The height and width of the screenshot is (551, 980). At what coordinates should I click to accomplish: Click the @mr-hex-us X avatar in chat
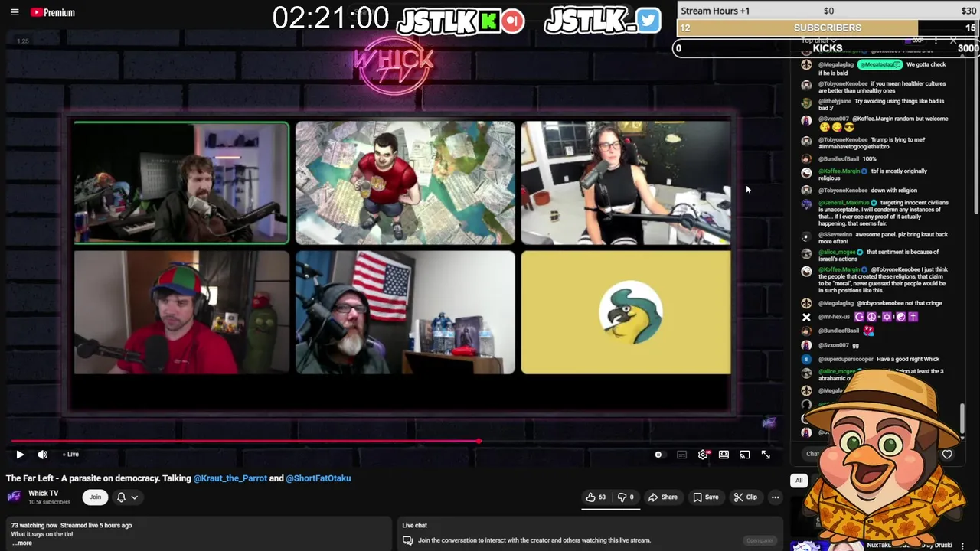coord(806,317)
